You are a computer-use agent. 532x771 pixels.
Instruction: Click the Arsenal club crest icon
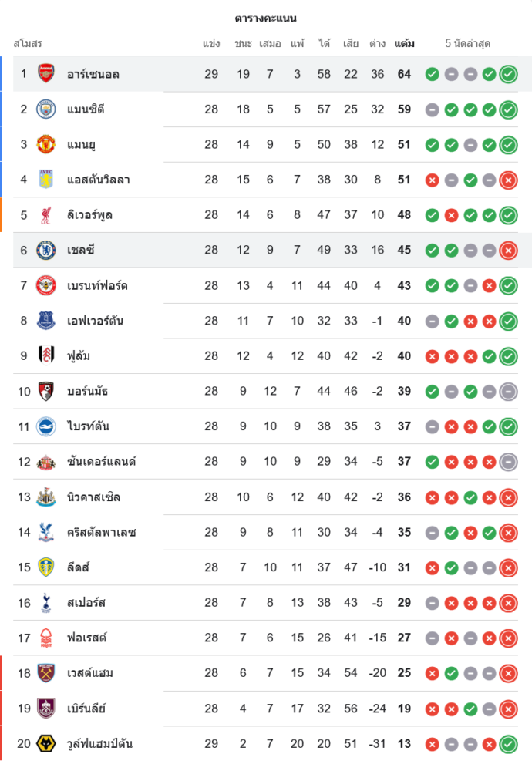pyautogui.click(x=46, y=74)
